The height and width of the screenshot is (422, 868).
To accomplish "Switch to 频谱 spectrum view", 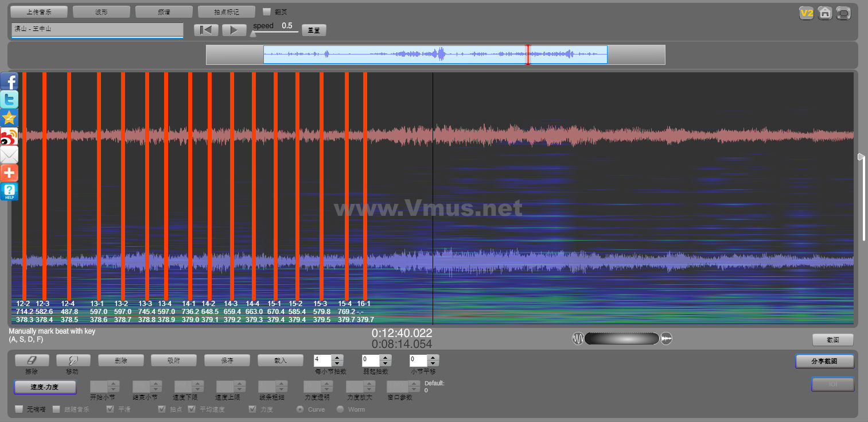I will [164, 11].
